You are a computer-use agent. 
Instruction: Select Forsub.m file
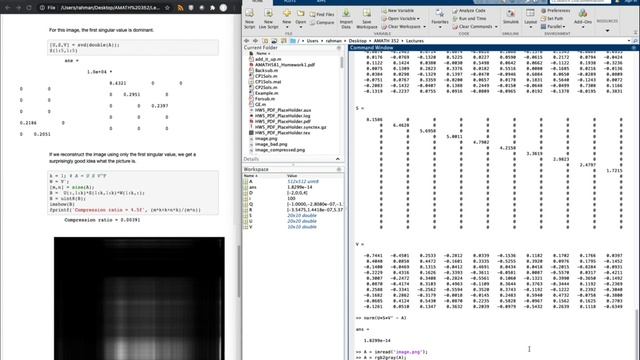[265, 99]
